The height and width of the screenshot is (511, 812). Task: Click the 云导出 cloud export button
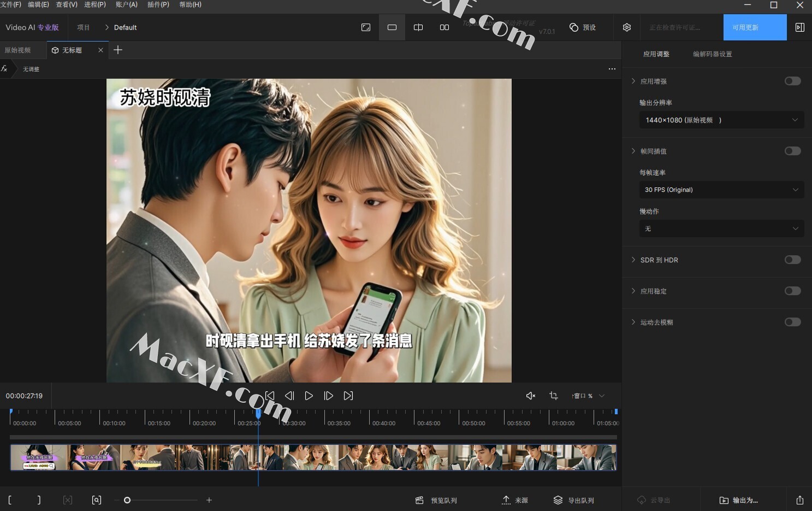[654, 500]
